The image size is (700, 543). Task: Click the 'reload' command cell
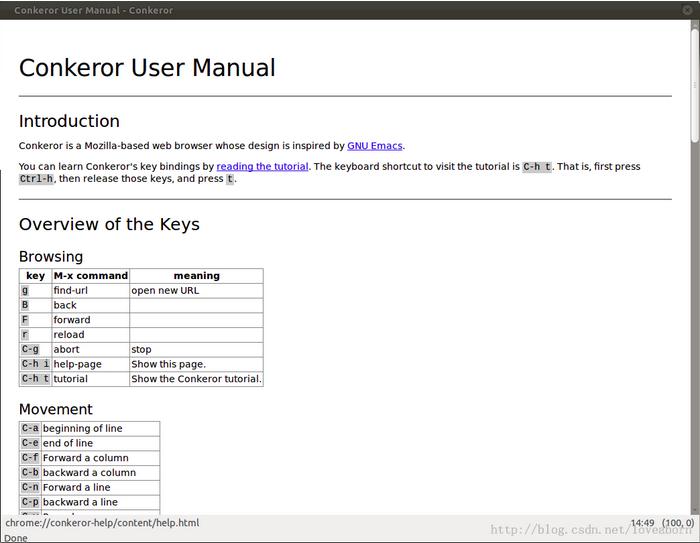(x=91, y=335)
